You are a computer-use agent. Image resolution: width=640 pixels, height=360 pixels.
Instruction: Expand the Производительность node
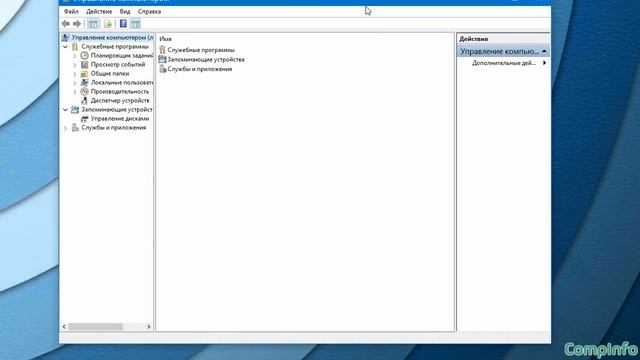pyautogui.click(x=75, y=91)
